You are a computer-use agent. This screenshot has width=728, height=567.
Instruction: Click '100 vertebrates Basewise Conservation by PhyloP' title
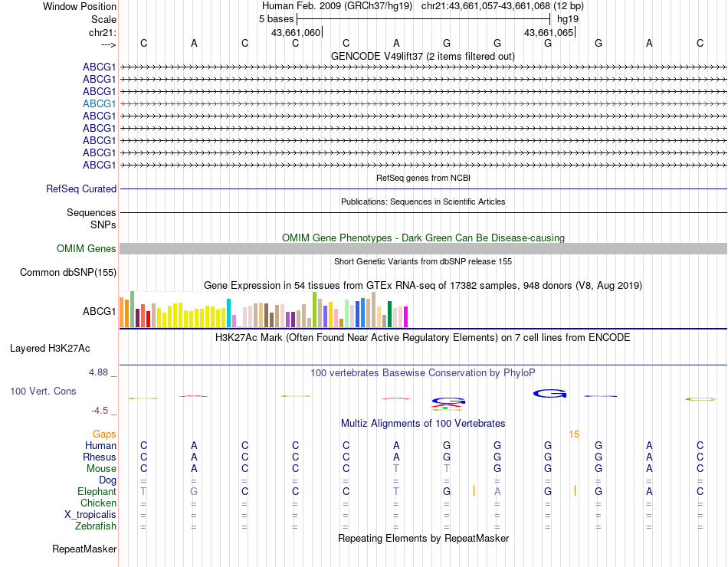pos(423,373)
